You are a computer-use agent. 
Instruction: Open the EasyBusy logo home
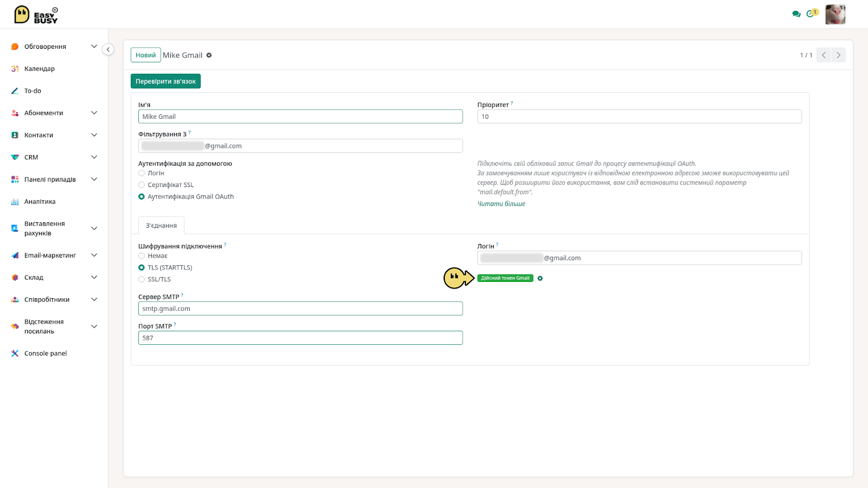(x=36, y=15)
